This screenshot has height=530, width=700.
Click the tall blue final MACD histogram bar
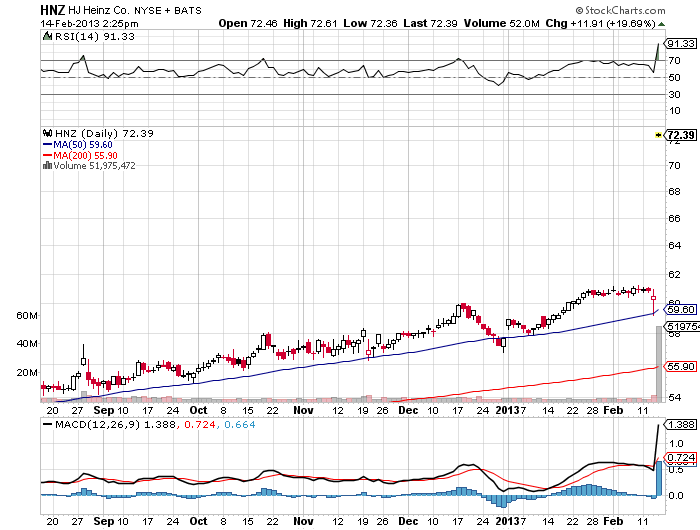pos(658,478)
